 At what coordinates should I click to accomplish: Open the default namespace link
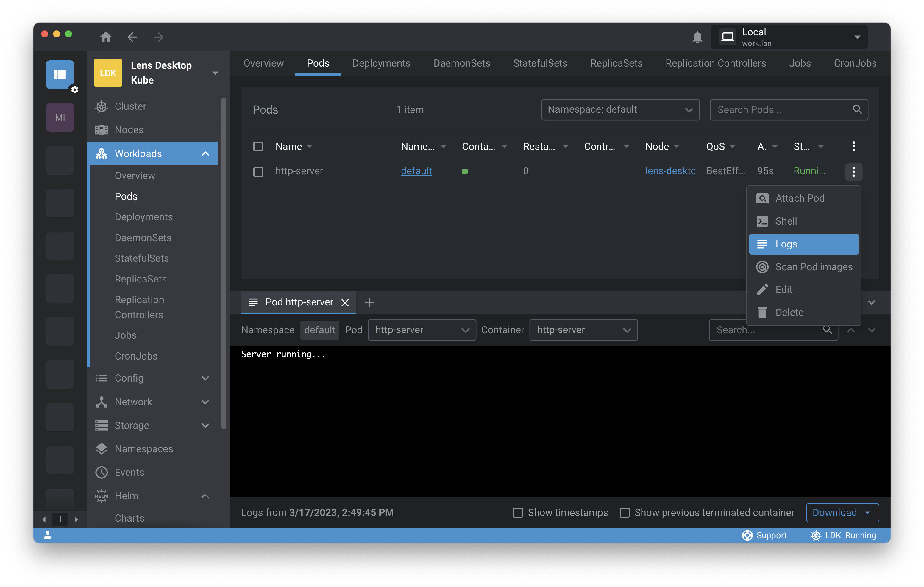click(416, 171)
